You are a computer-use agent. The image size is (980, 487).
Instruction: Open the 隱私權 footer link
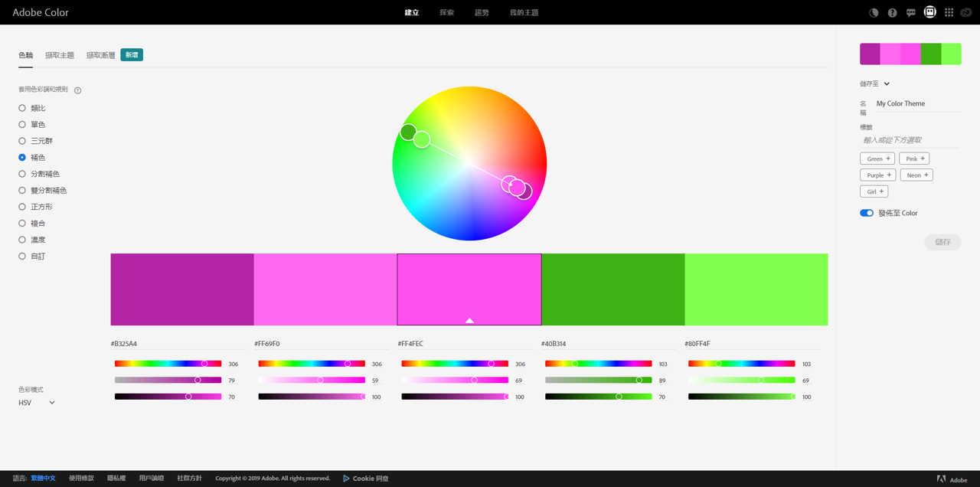tap(116, 479)
